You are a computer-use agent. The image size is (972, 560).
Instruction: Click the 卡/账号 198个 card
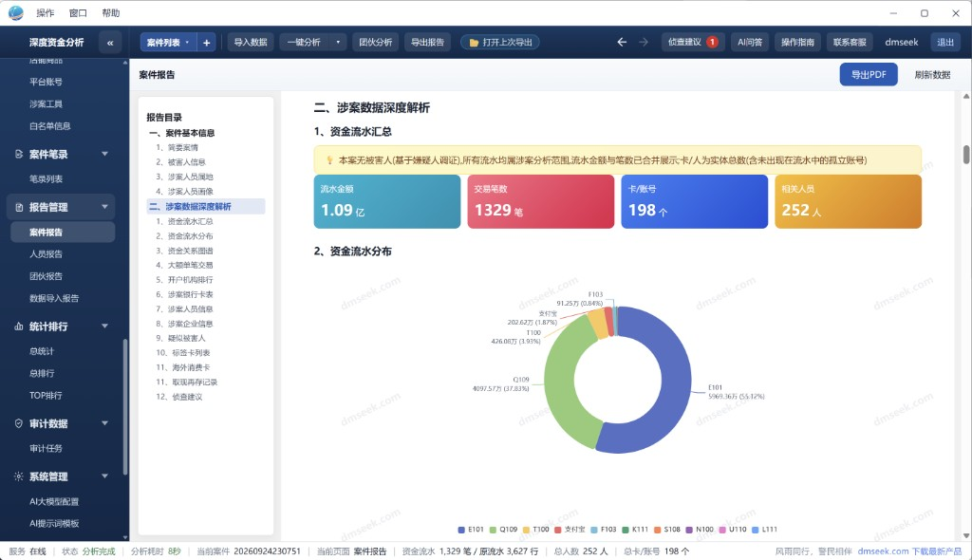694,201
